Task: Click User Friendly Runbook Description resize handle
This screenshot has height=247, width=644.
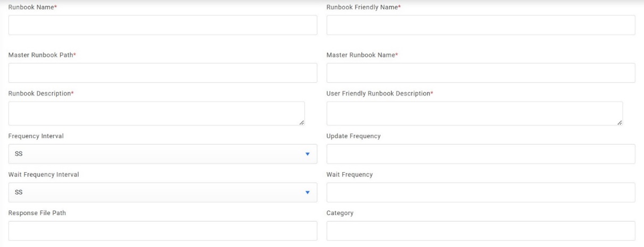Action: tap(620, 123)
